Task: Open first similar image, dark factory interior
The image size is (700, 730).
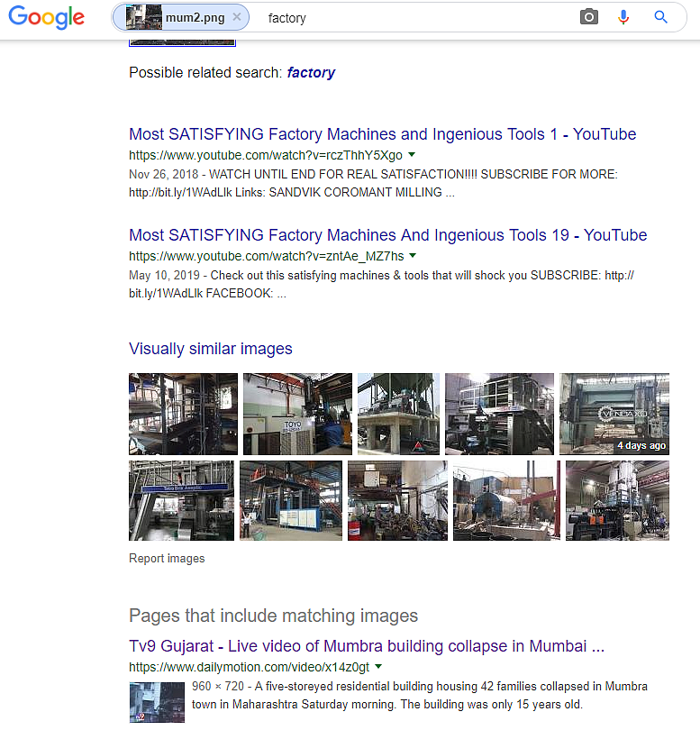Action: [x=183, y=414]
